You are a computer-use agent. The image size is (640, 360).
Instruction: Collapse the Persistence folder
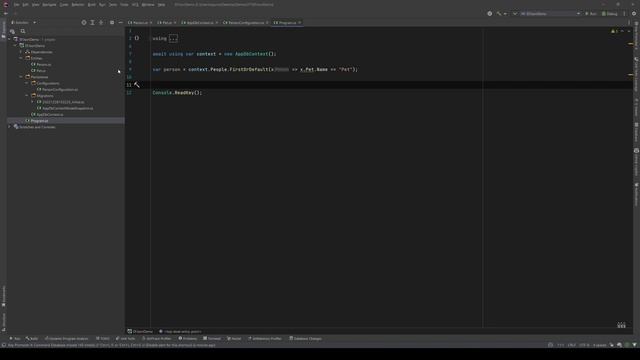[21, 77]
